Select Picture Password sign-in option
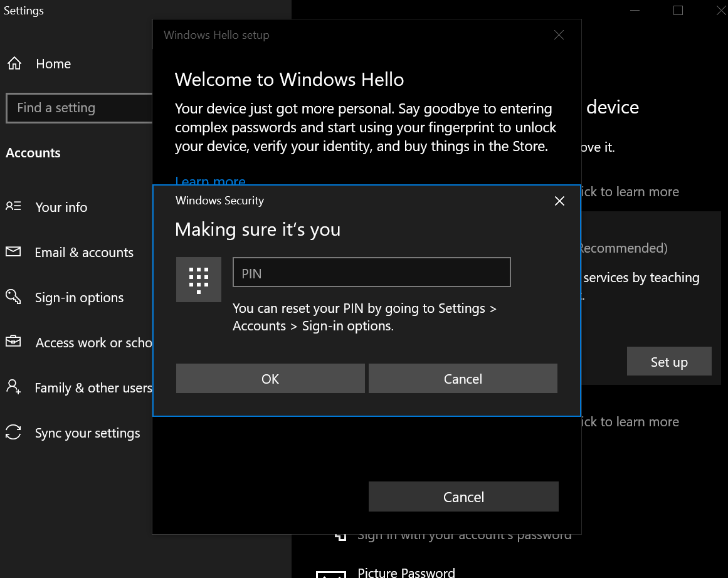This screenshot has width=728, height=578. pos(406,572)
